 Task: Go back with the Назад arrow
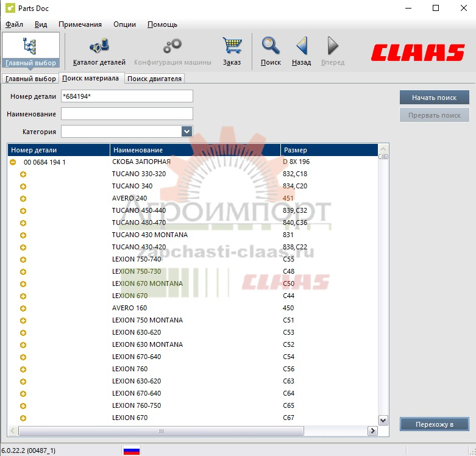point(302,52)
